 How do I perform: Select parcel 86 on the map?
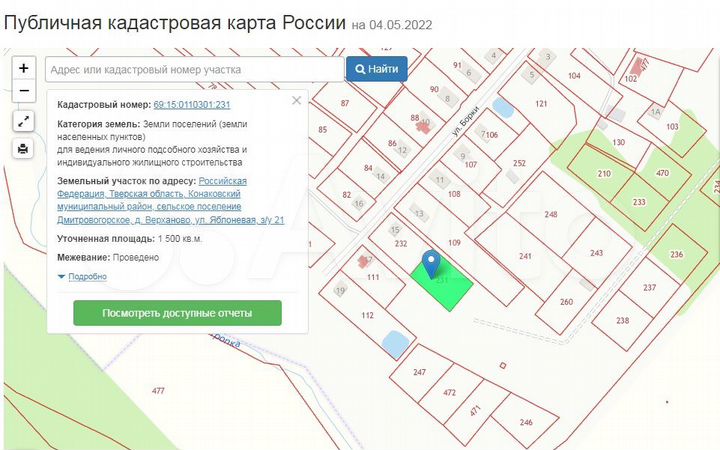392,143
